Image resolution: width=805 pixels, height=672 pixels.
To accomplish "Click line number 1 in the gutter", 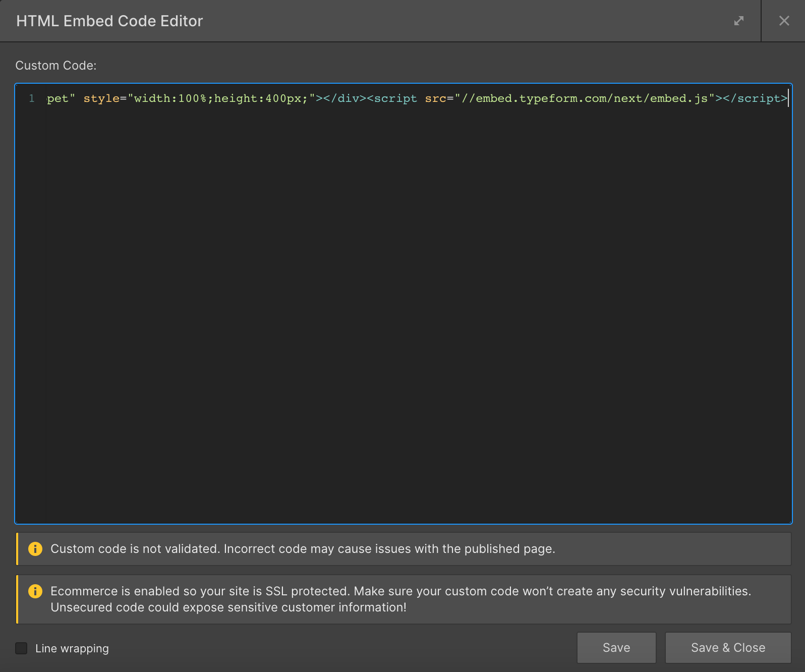I will (32, 98).
